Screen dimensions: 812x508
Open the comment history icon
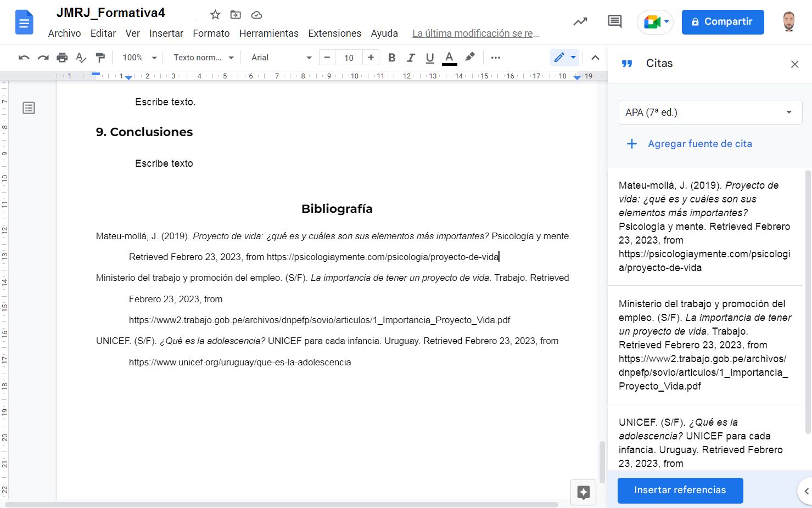pyautogui.click(x=614, y=22)
